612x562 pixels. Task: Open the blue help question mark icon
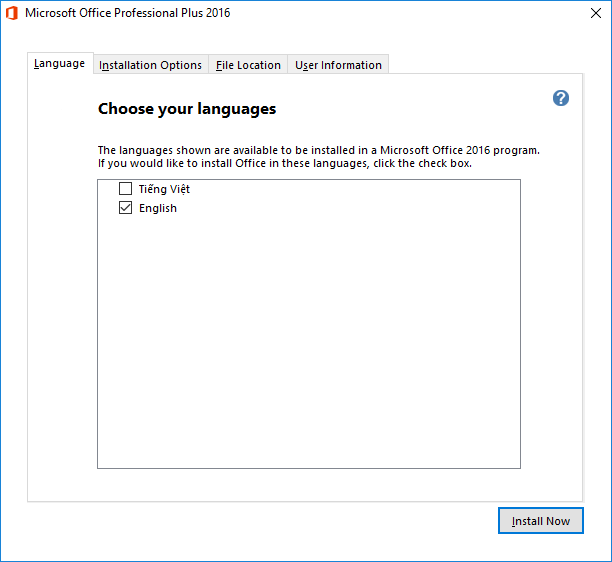560,98
